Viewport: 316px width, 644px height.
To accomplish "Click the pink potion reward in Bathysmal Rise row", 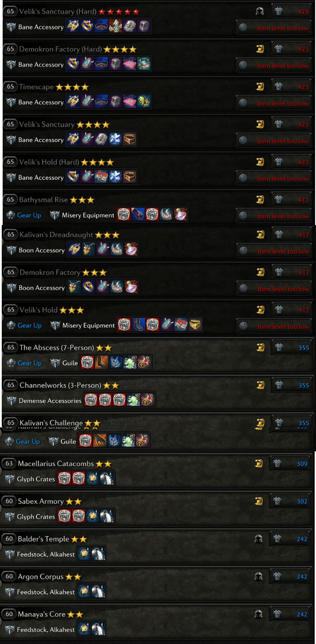I will click(x=181, y=215).
